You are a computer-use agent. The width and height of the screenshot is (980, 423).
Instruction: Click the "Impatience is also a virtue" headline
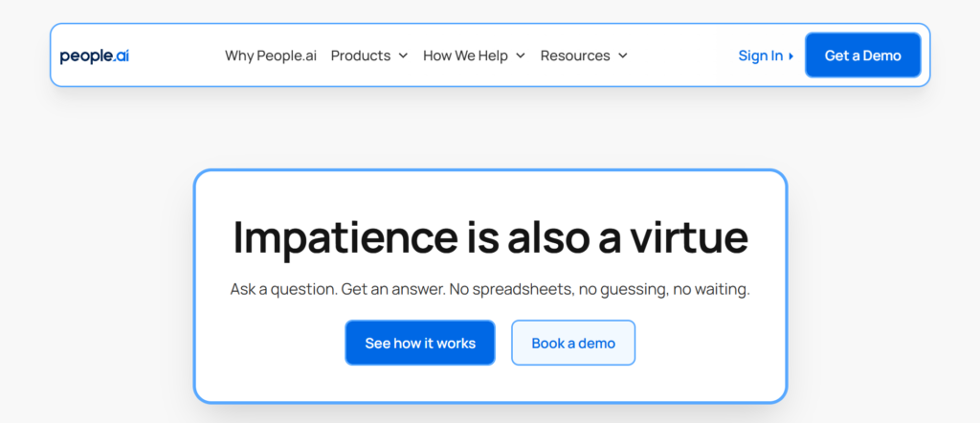(490, 237)
